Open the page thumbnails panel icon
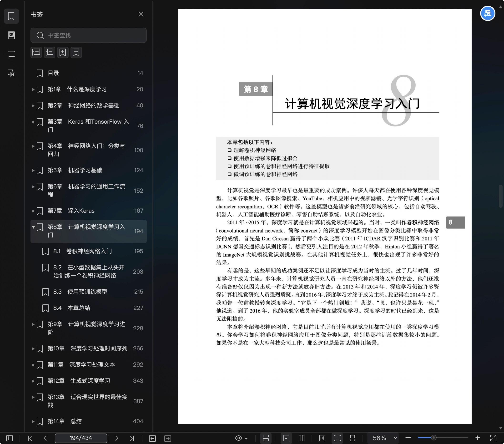This screenshot has height=444, width=504. coord(11,35)
